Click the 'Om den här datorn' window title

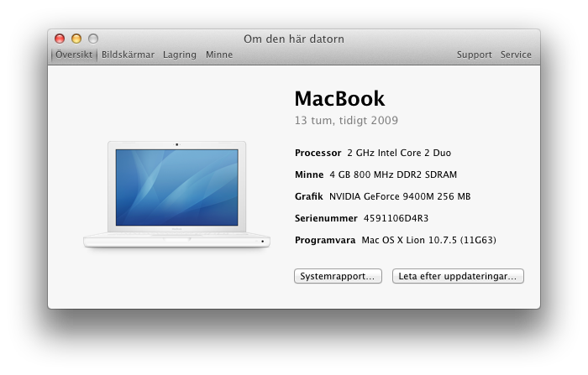pos(294,39)
